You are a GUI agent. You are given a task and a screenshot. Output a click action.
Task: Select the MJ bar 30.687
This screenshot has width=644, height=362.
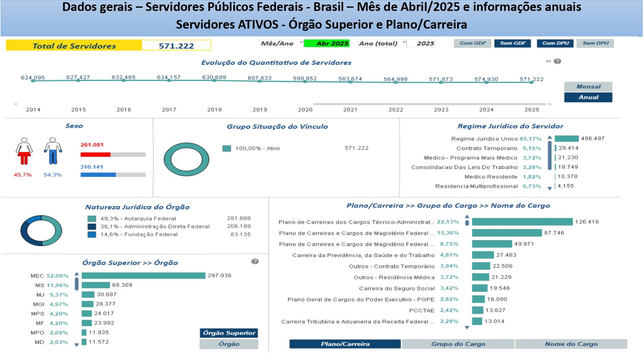88,294
